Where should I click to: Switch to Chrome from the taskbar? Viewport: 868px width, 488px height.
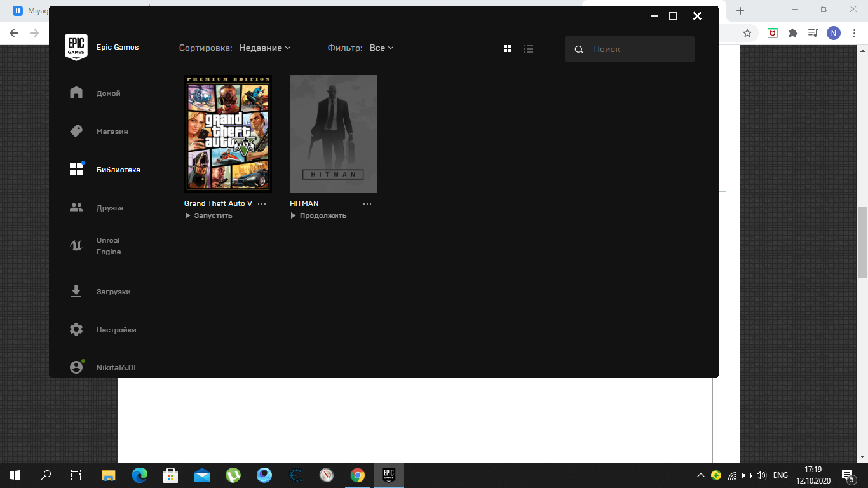358,475
